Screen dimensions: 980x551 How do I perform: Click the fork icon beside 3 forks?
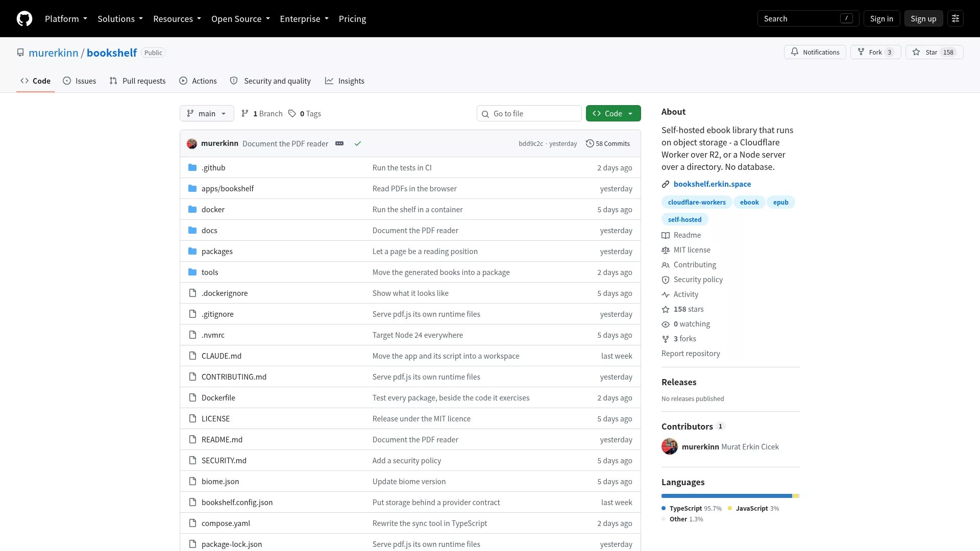(666, 339)
